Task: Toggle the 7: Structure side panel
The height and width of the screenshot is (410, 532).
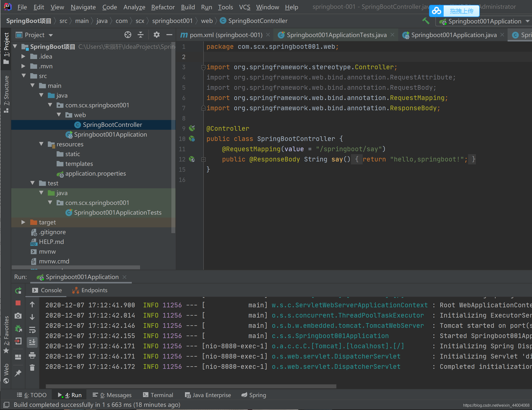Action: [x=6, y=94]
